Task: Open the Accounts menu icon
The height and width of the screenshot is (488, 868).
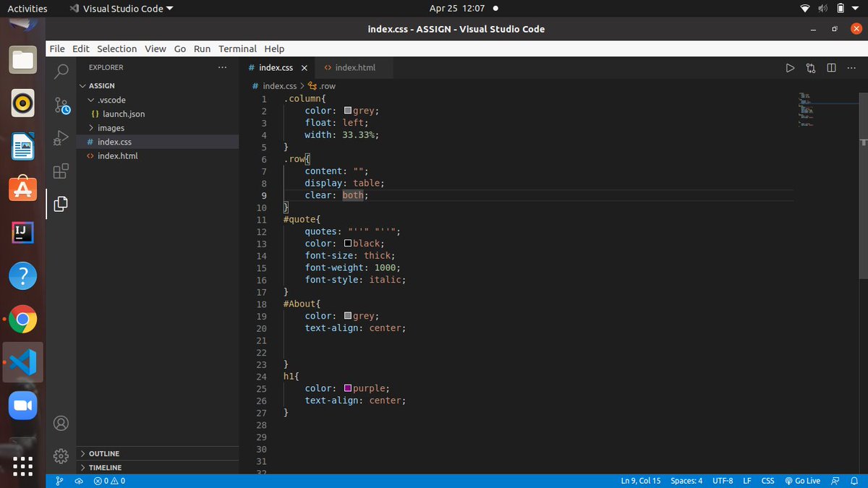Action: tap(61, 423)
